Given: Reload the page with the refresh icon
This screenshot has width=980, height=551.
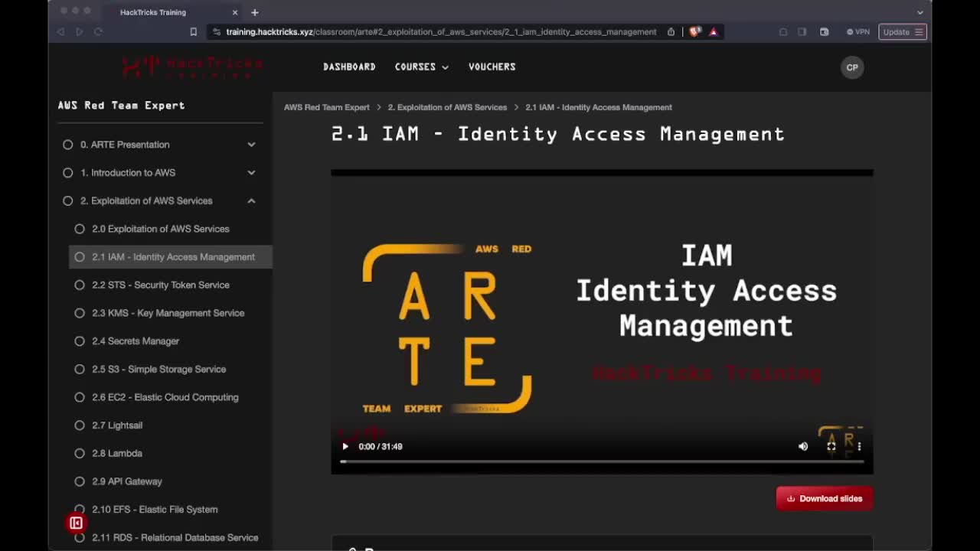Looking at the screenshot, I should tap(98, 32).
